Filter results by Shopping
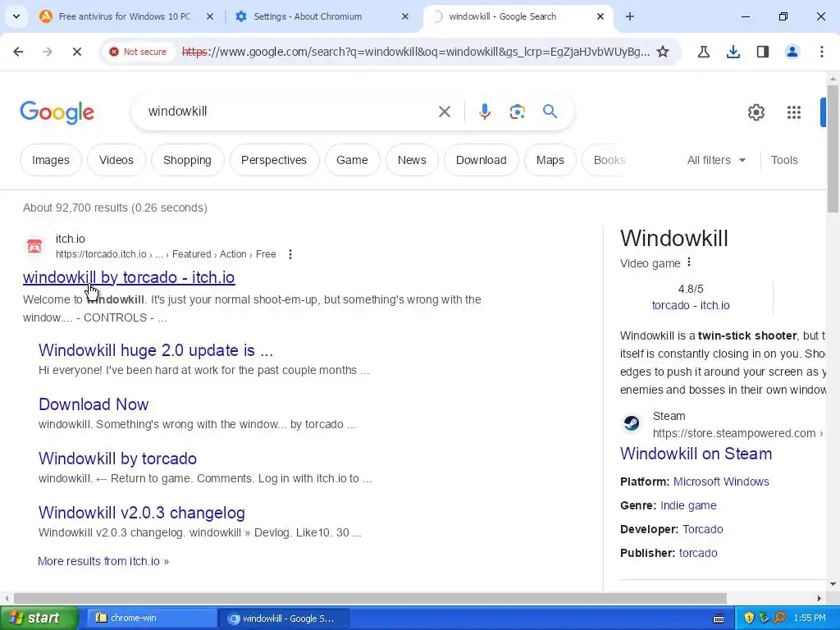The image size is (840, 630). click(187, 160)
